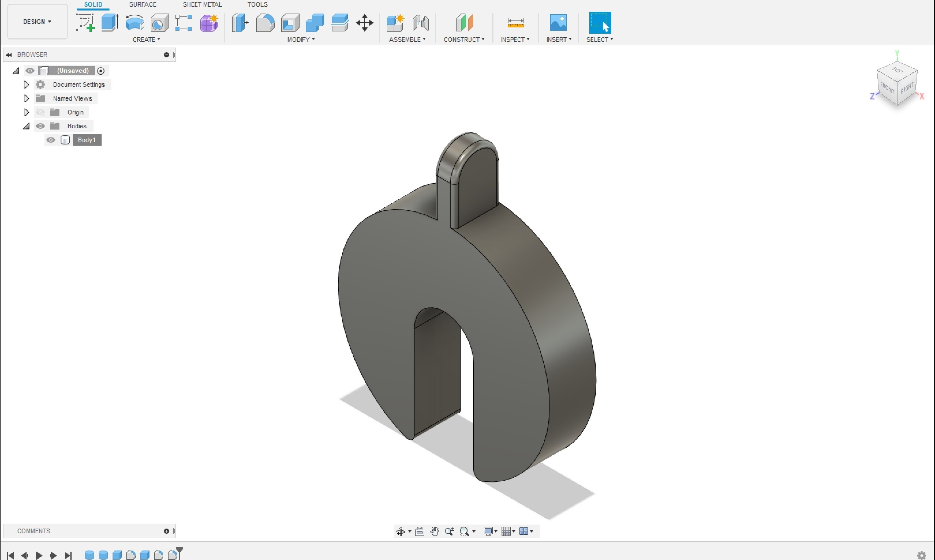Click the Pan hand icon
Screen dimensions: 935x560
click(434, 531)
